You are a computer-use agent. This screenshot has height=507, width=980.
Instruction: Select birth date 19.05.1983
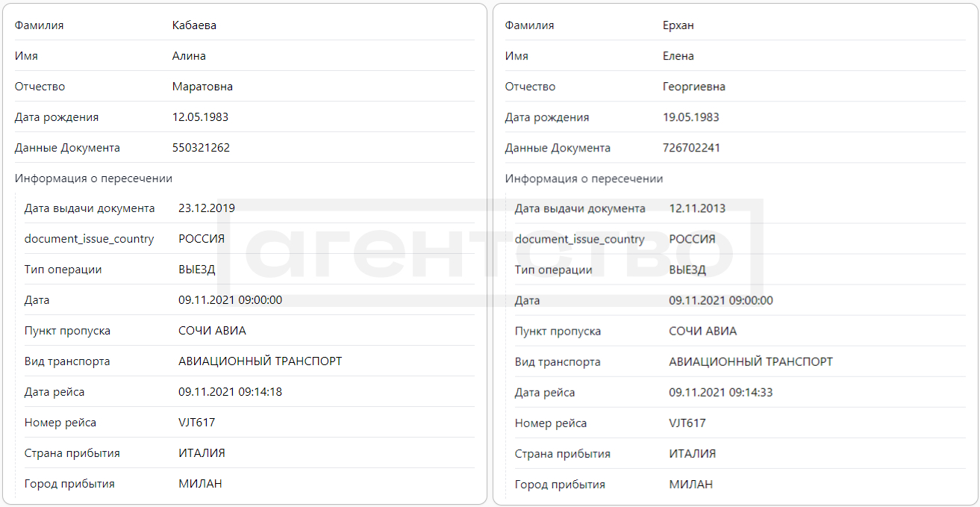pyautogui.click(x=690, y=117)
